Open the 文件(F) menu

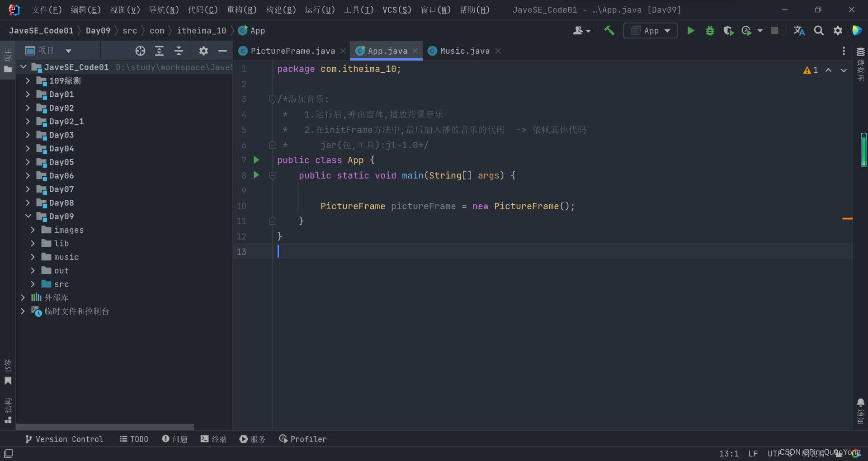click(47, 9)
